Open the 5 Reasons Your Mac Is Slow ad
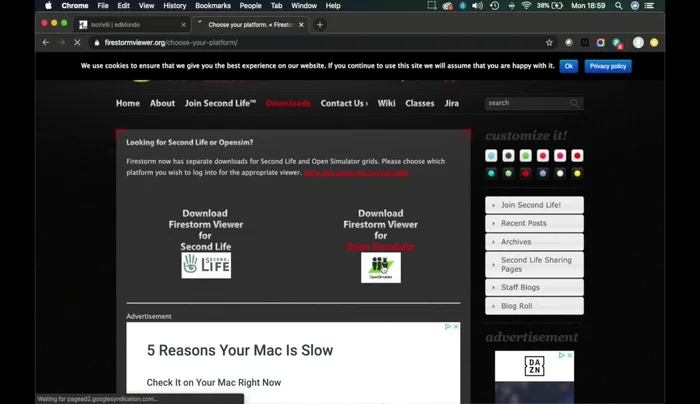The image size is (700, 404). [240, 350]
